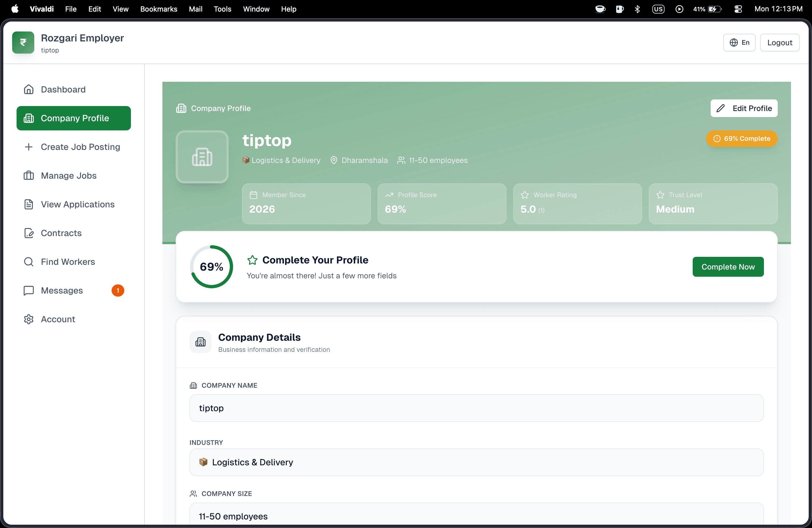Click the Trust Level Medium card
The image size is (812, 528).
pyautogui.click(x=713, y=204)
